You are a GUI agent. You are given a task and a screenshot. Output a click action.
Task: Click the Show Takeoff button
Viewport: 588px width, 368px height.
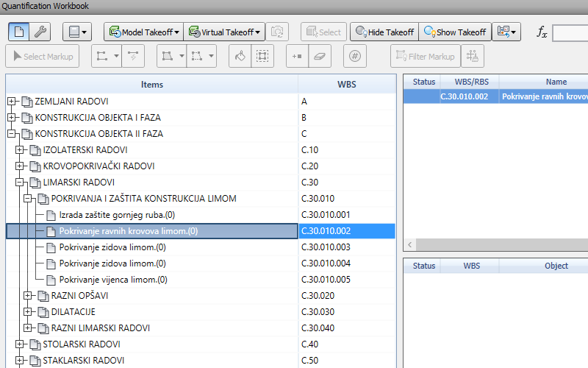pyautogui.click(x=453, y=32)
